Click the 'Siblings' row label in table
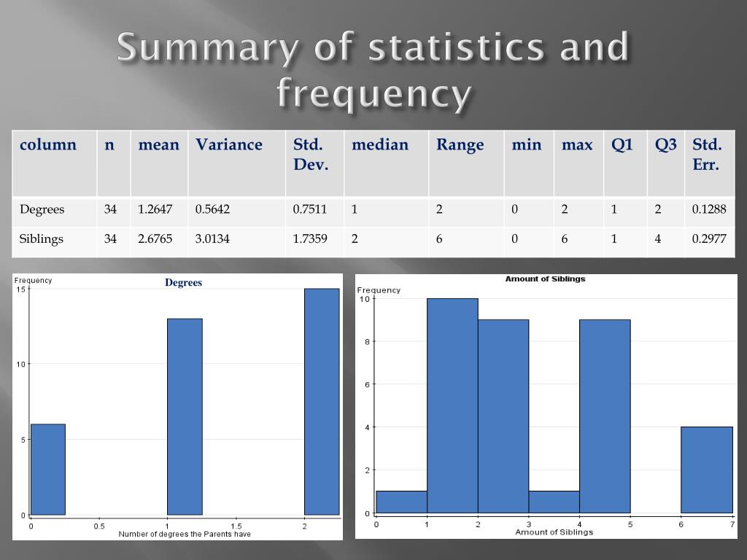The image size is (747, 560). (41, 238)
